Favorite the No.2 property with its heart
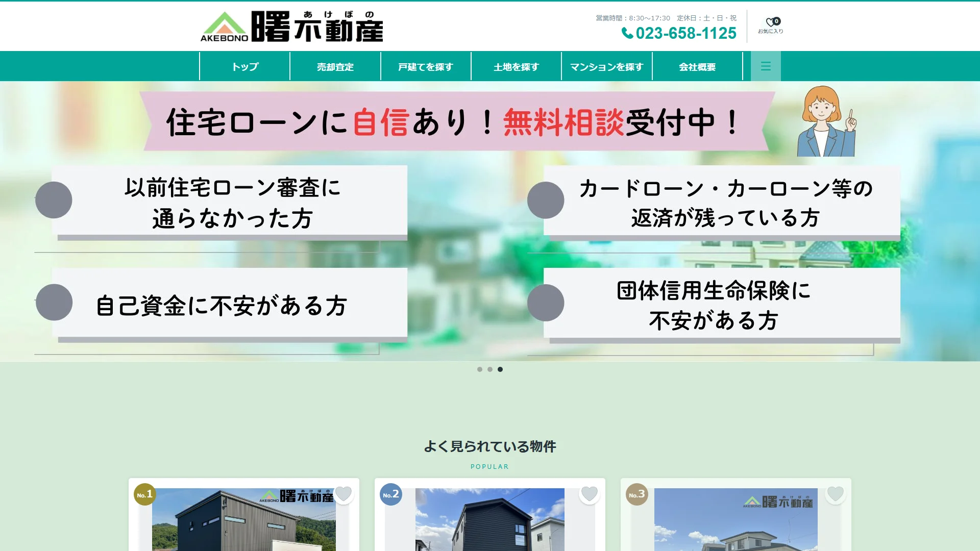The image size is (980, 551). 590,494
